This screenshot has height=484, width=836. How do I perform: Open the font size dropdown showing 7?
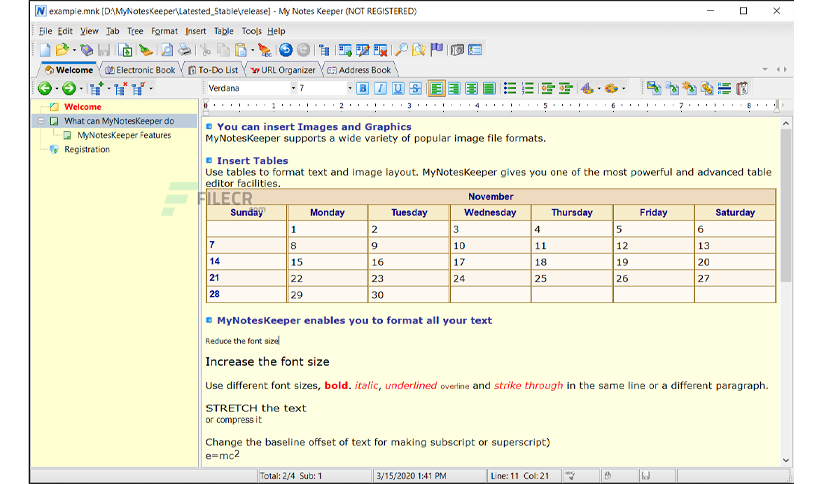click(350, 88)
